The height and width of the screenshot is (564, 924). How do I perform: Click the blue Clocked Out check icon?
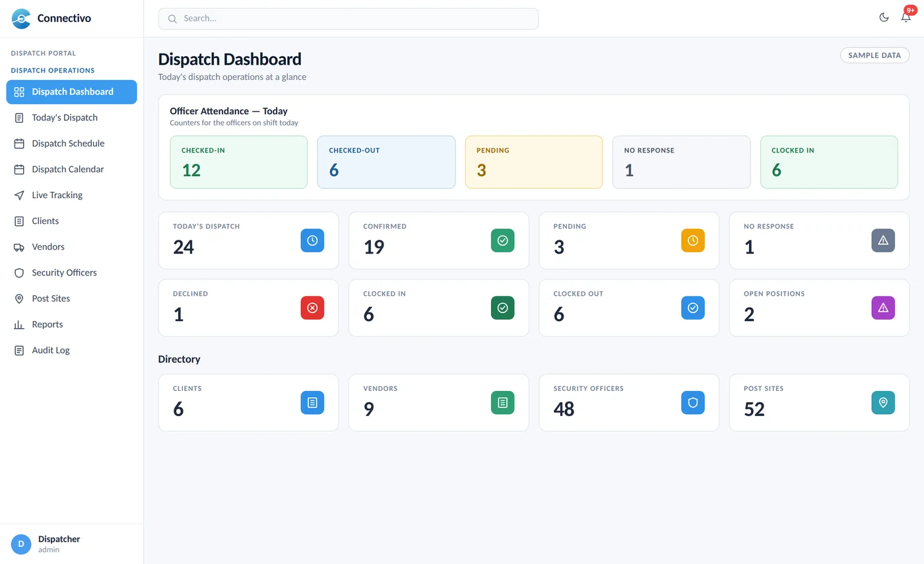pos(693,308)
